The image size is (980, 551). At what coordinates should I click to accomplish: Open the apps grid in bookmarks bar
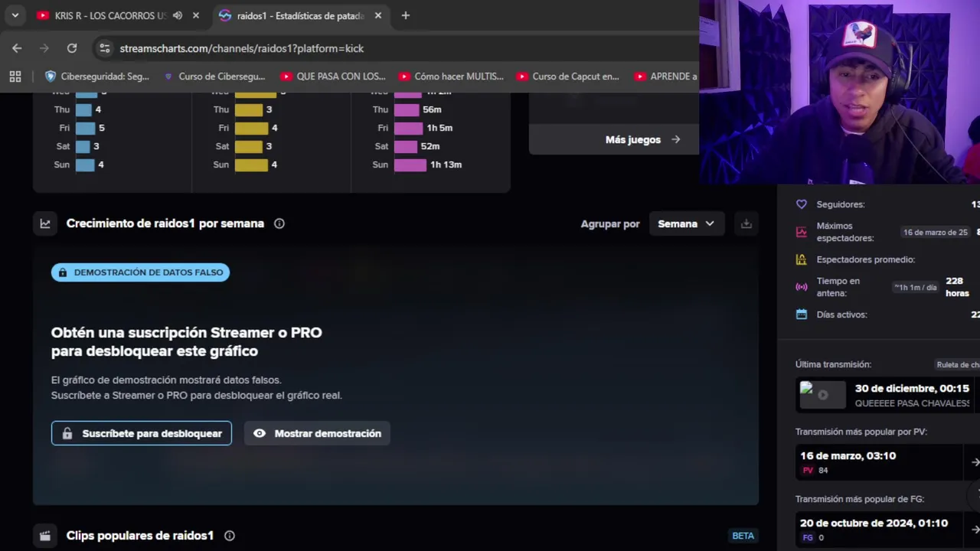tap(15, 77)
